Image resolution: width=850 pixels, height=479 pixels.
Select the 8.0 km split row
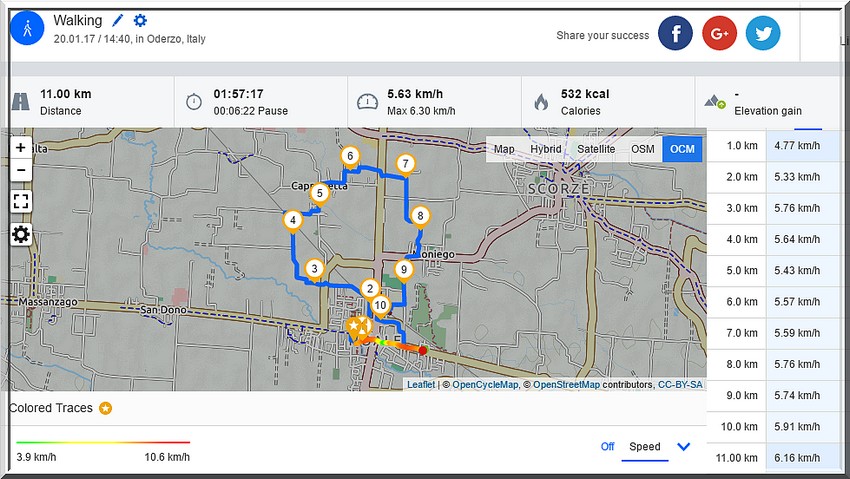(x=774, y=364)
